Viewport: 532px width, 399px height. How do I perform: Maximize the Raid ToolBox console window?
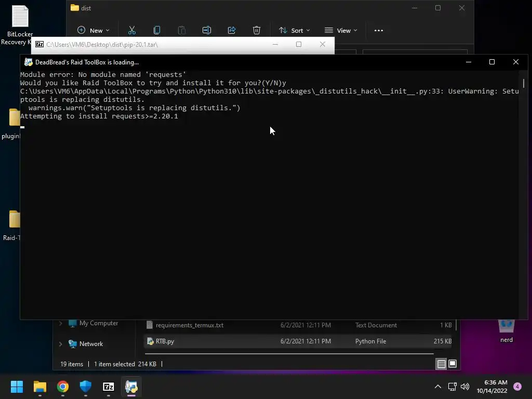point(492,62)
